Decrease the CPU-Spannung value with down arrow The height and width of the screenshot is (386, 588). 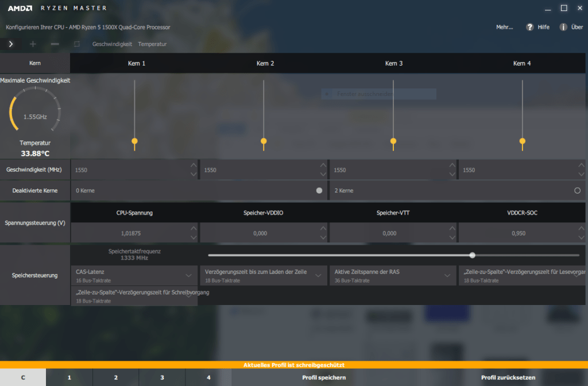tap(193, 238)
